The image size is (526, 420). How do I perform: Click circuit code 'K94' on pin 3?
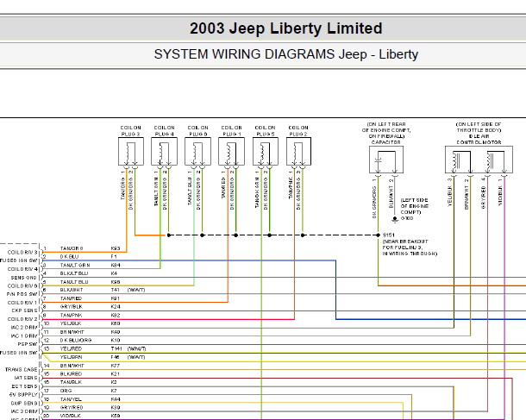coord(116,266)
